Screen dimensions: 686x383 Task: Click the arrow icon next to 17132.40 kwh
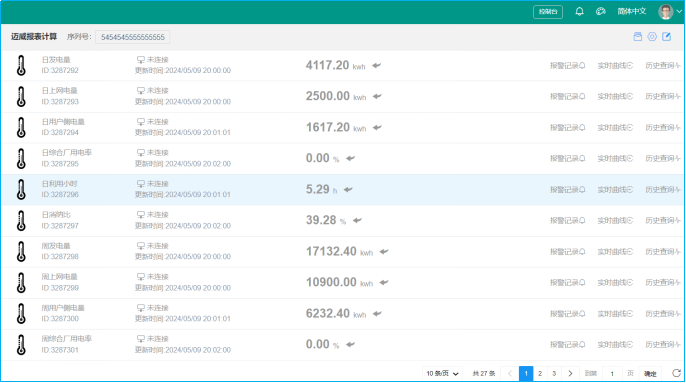tap(384, 251)
